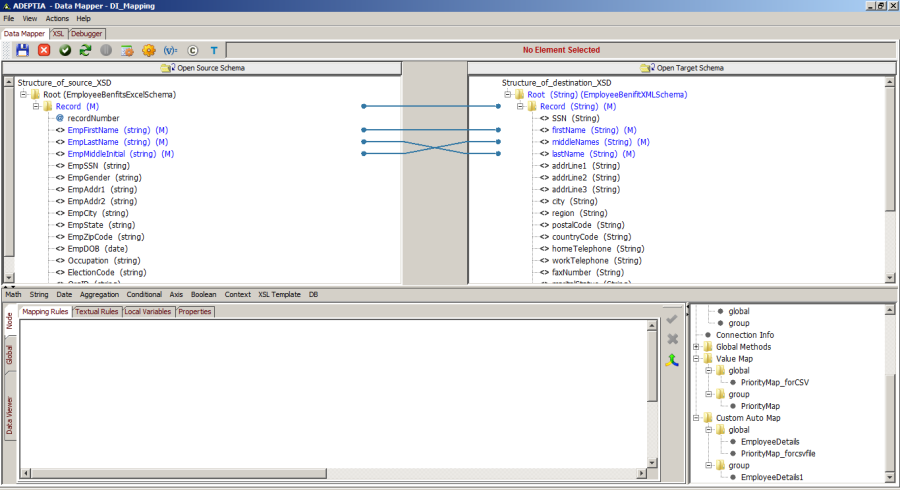Image resolution: width=900 pixels, height=490 pixels.
Task: Click the blue floppy disk Save icon
Action: [22, 50]
